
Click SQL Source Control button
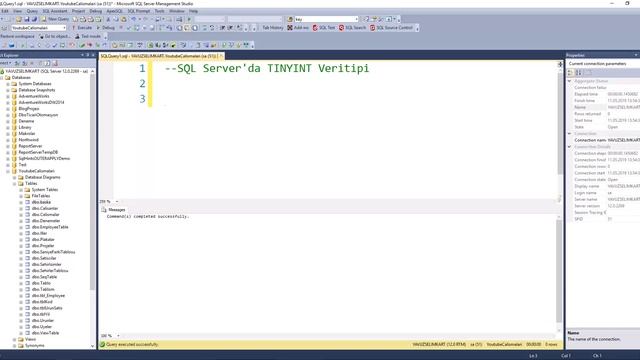tap(391, 28)
